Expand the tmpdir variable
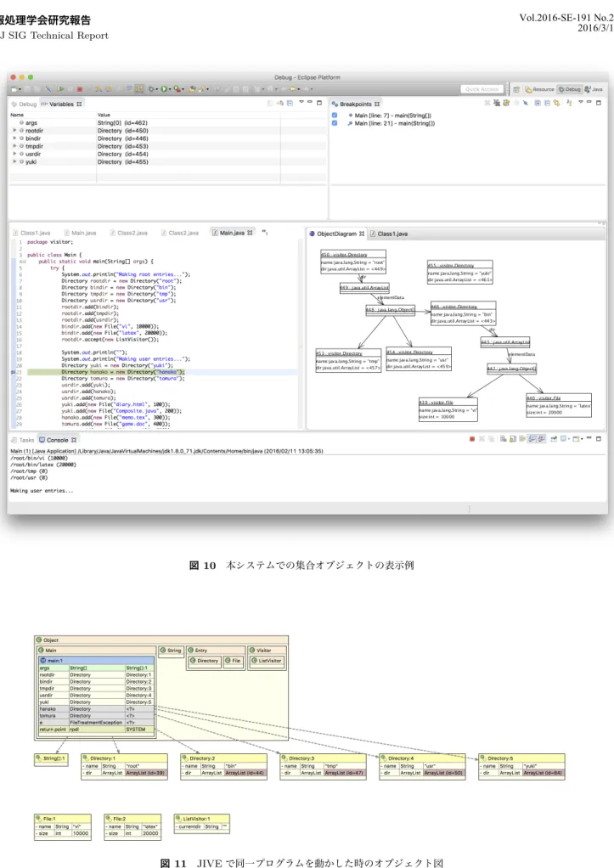This screenshot has width=614, height=868. point(15,146)
